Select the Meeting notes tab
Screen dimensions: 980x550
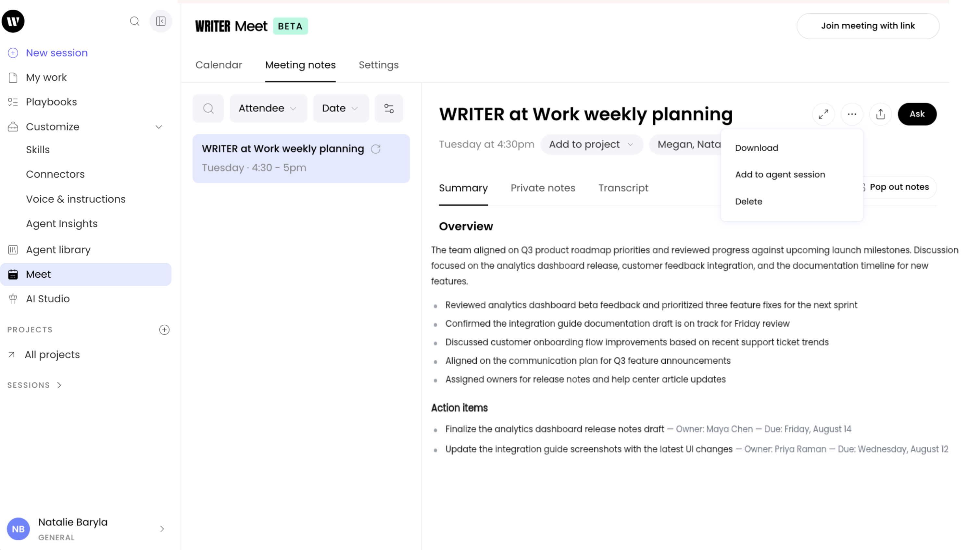300,65
